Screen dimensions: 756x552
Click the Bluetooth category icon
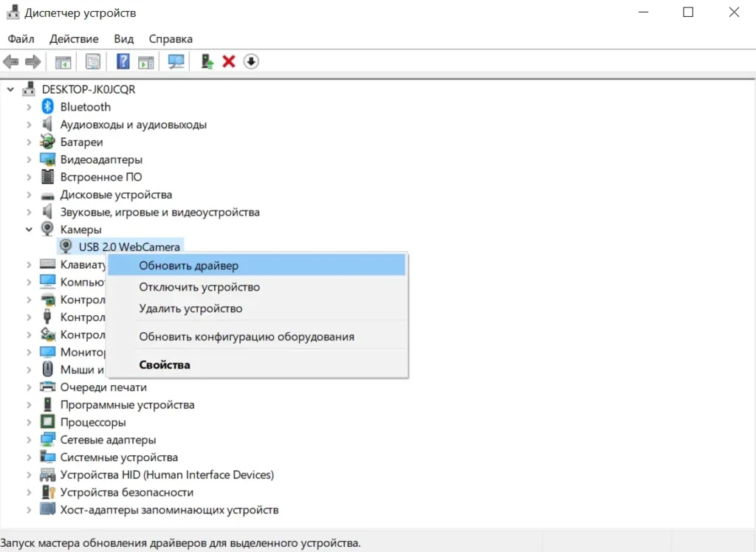(x=47, y=106)
